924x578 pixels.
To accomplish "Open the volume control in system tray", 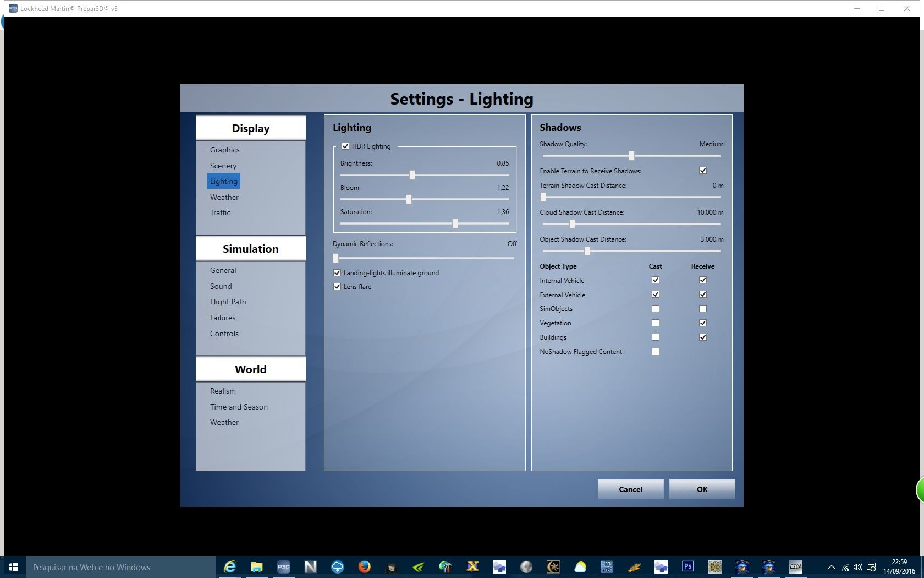I will pyautogui.click(x=858, y=567).
